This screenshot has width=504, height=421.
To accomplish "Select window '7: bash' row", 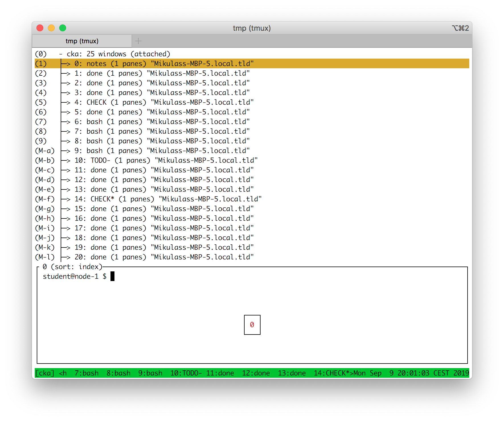I will 252,131.
